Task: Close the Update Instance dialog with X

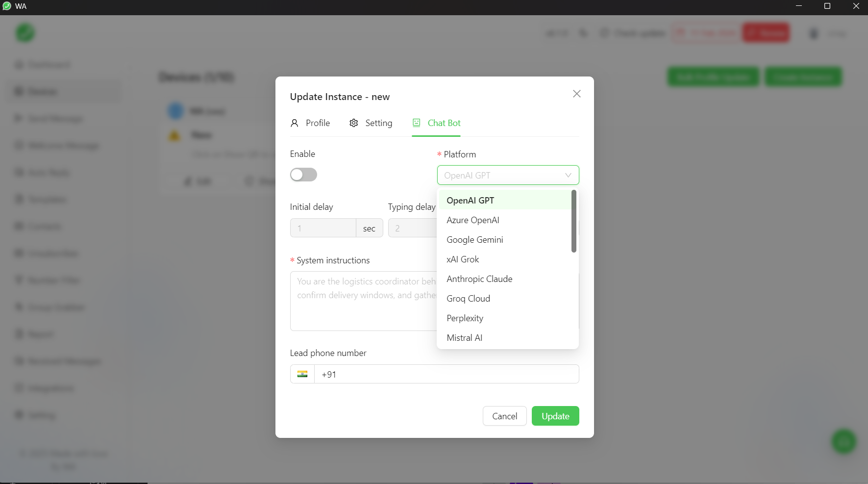Action: tap(576, 94)
